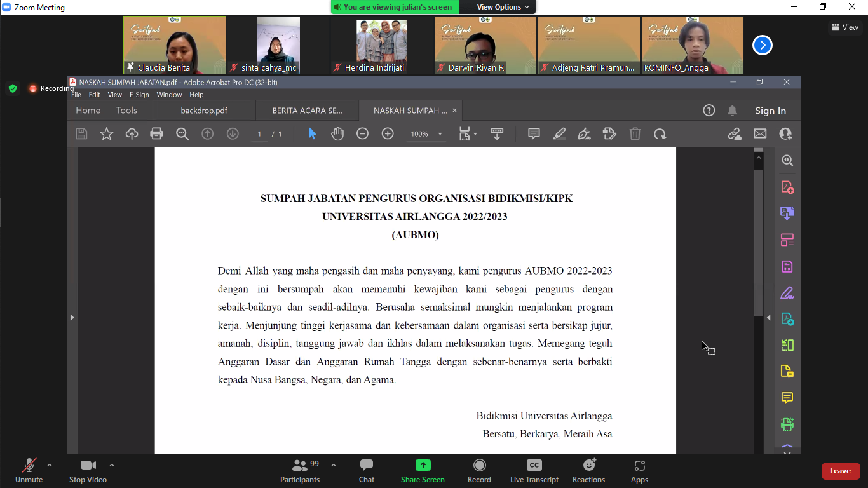Click Sign In in Acrobat
This screenshot has width=868, height=488.
tap(770, 111)
